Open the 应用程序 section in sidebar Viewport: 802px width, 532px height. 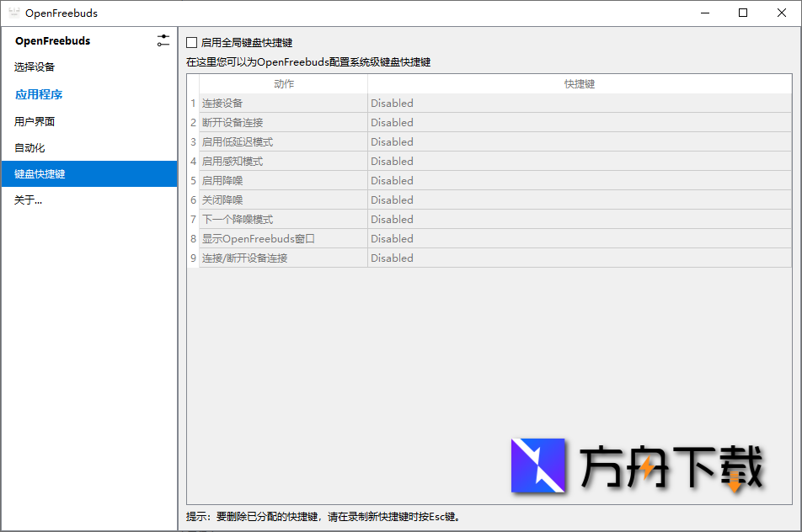pos(40,94)
